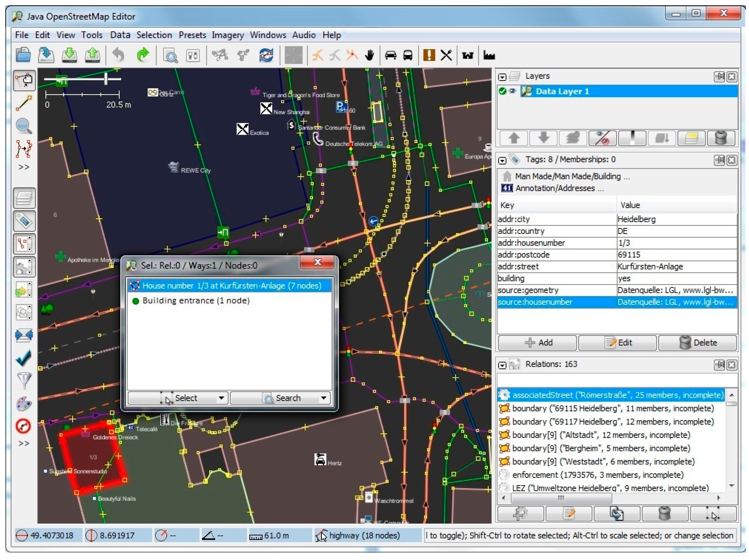This screenshot has width=749, height=560.
Task: Click the car preset icon
Action: tap(390, 55)
